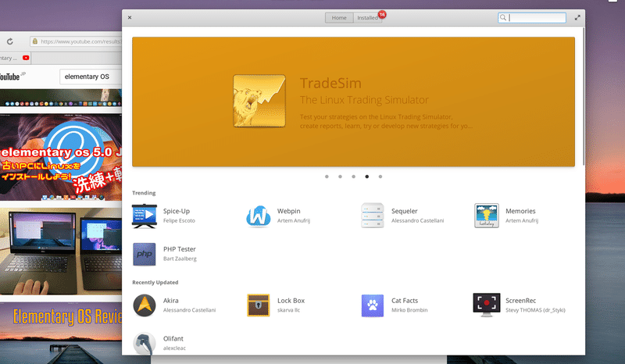Open Akira app title
Screen dimensions: 625x364
pos(170,301)
